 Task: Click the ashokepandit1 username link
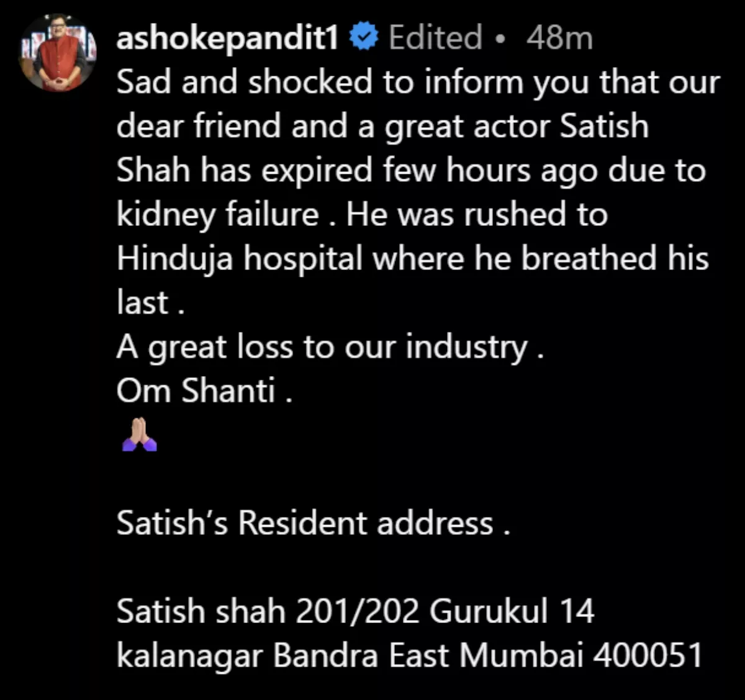227,38
